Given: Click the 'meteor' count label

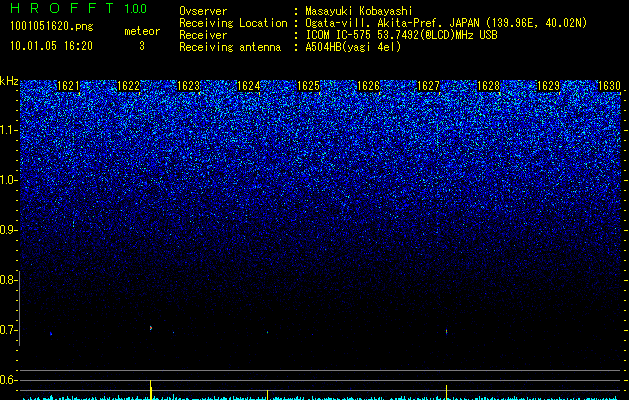Looking at the screenshot, I should 142,31.
